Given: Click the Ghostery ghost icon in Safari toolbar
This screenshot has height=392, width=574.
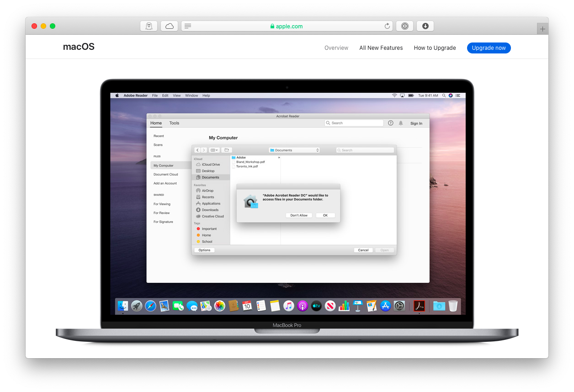Looking at the screenshot, I should (x=149, y=26).
